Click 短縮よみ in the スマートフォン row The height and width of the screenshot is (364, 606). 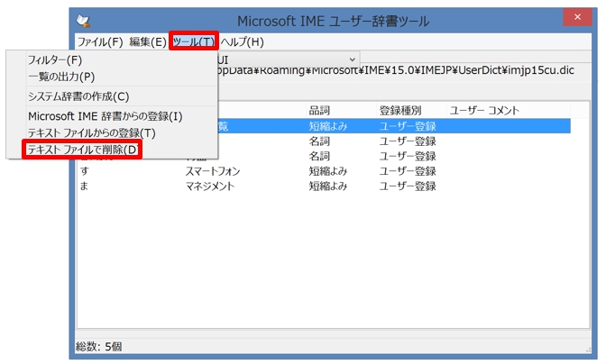(x=327, y=171)
